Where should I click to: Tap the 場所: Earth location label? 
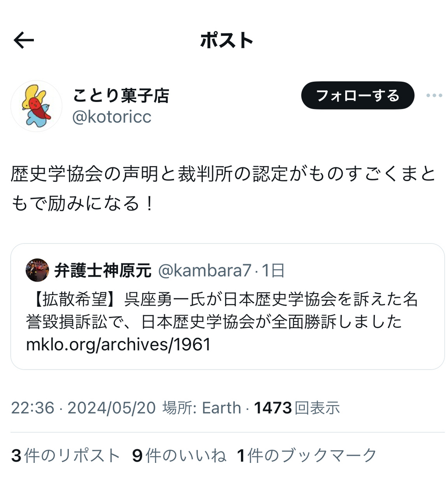(x=202, y=408)
